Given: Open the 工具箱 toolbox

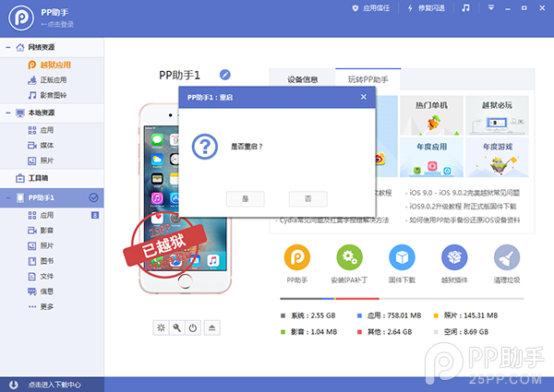Looking at the screenshot, I should (x=31, y=178).
